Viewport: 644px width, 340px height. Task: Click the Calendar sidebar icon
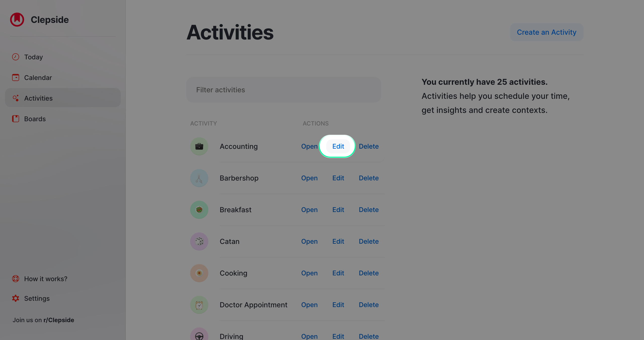[x=15, y=77]
